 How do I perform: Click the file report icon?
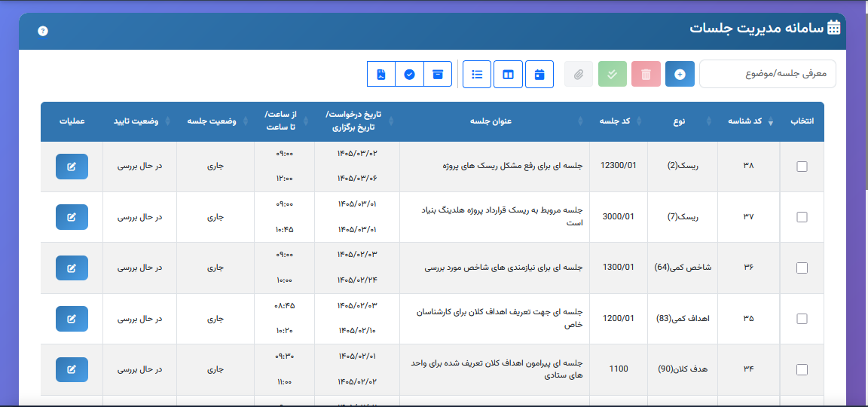381,74
